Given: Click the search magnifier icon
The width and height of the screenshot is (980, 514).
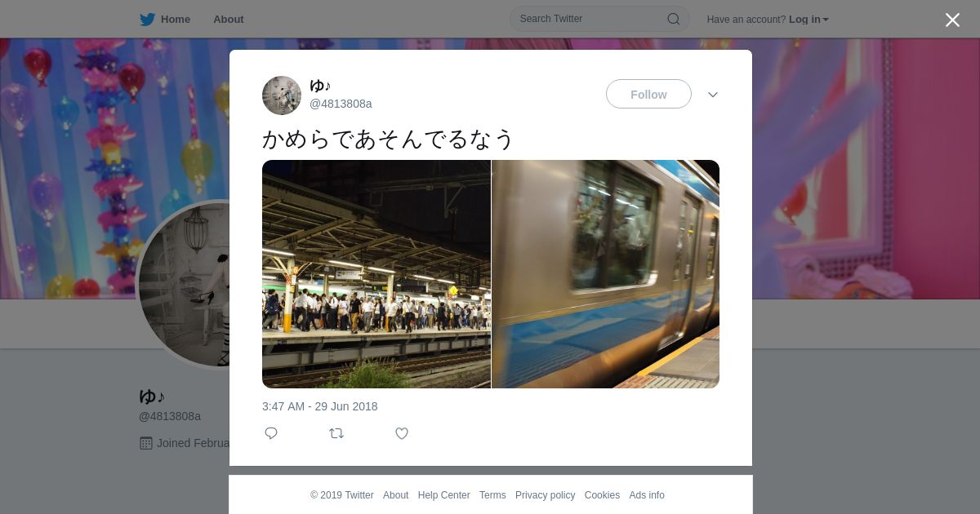Looking at the screenshot, I should click(674, 19).
